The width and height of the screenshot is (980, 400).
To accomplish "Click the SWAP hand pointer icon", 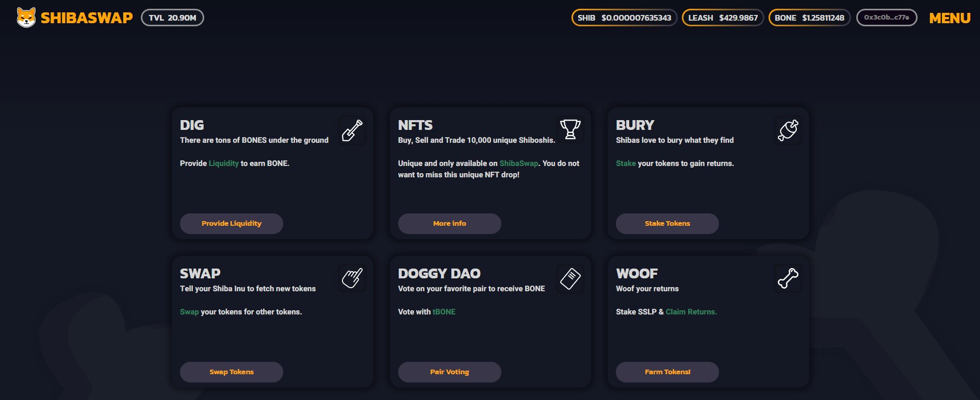I will click(352, 278).
